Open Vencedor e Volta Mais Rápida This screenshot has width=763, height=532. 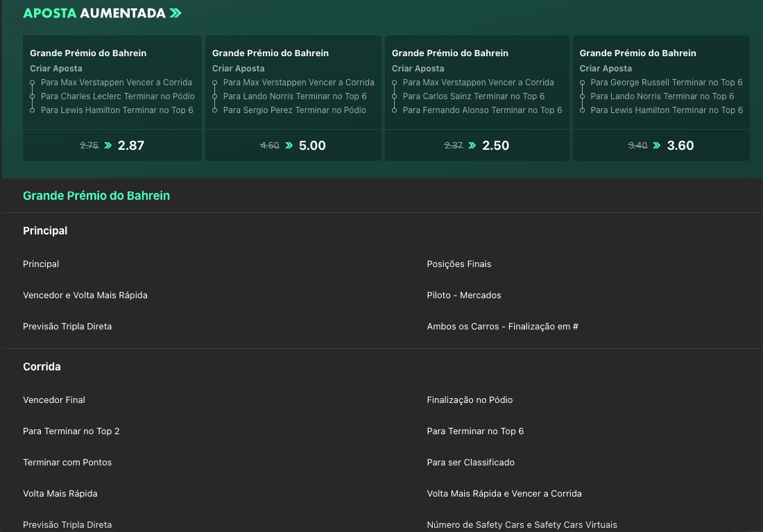tap(85, 295)
